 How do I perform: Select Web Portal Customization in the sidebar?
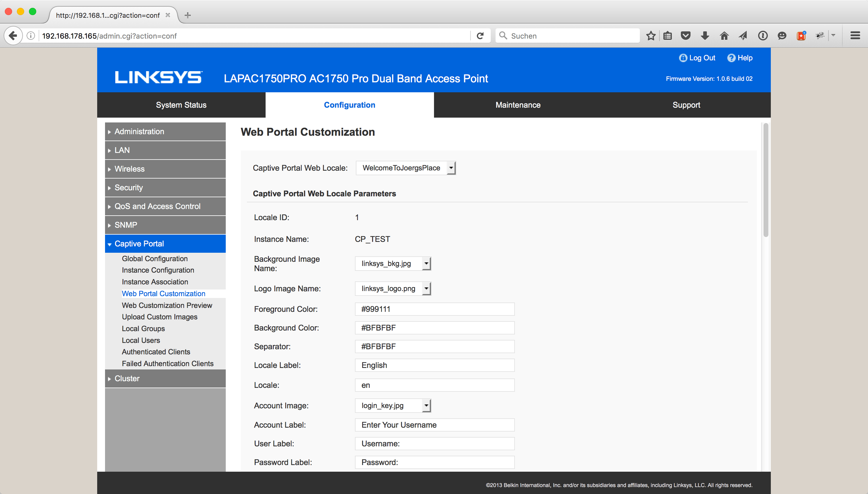pyautogui.click(x=164, y=294)
